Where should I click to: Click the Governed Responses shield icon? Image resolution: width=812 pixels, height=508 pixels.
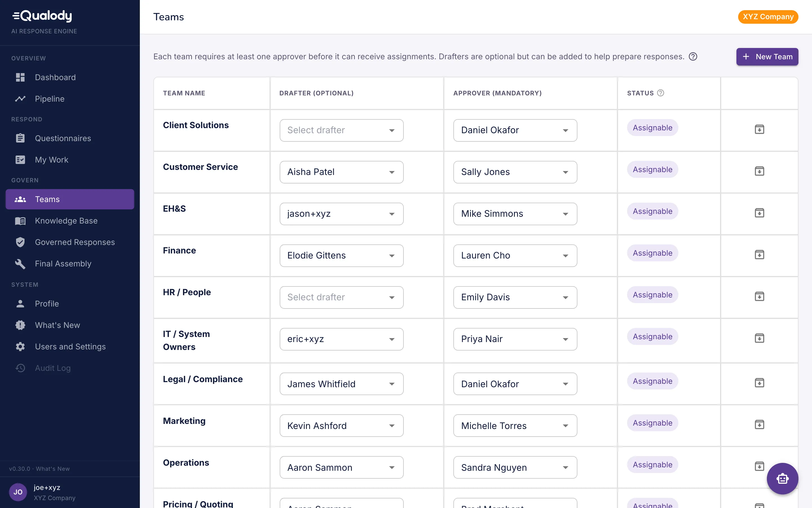click(20, 242)
